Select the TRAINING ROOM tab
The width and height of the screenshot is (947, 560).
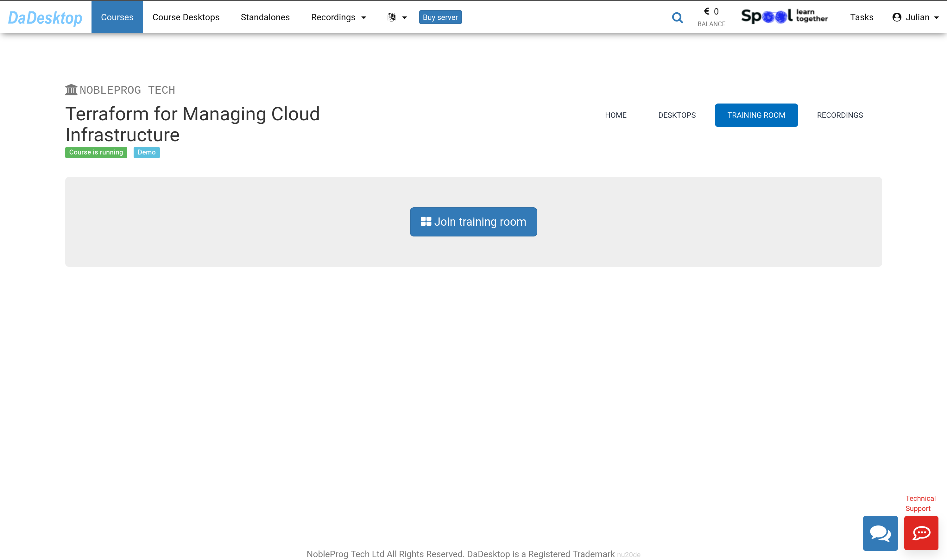coord(756,115)
